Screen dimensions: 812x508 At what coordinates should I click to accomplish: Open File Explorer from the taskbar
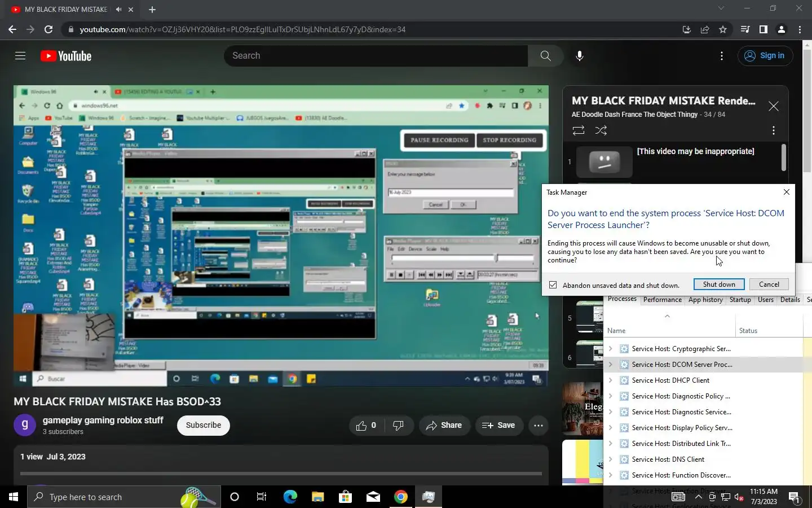pyautogui.click(x=317, y=497)
